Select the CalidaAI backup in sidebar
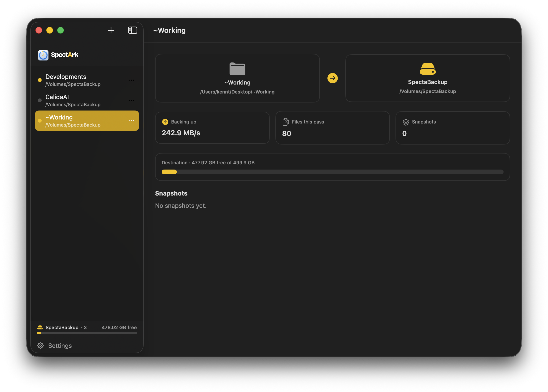The width and height of the screenshot is (548, 392). pyautogui.click(x=87, y=100)
